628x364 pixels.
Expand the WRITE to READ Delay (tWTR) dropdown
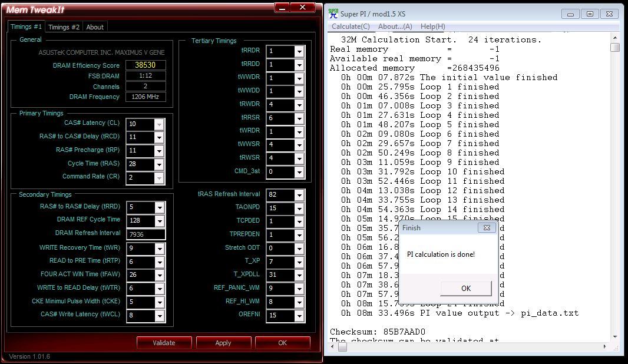160,289
